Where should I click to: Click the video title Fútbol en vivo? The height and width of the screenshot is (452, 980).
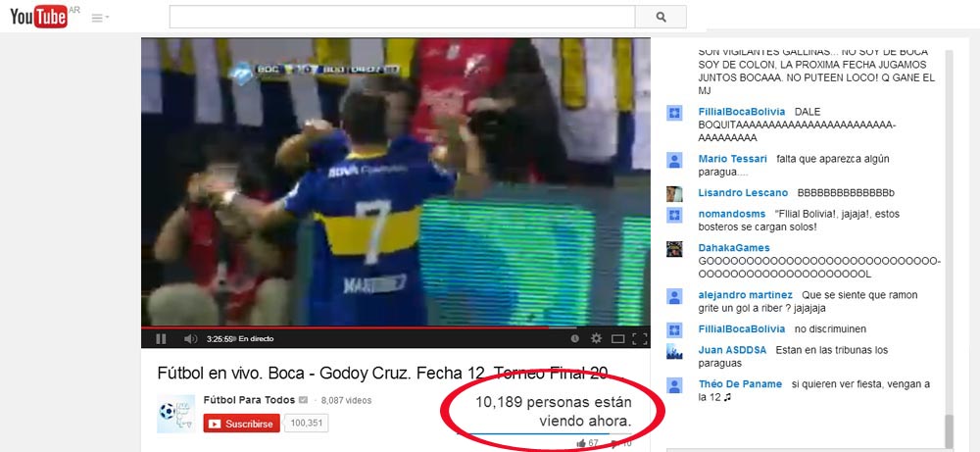pos(391,374)
